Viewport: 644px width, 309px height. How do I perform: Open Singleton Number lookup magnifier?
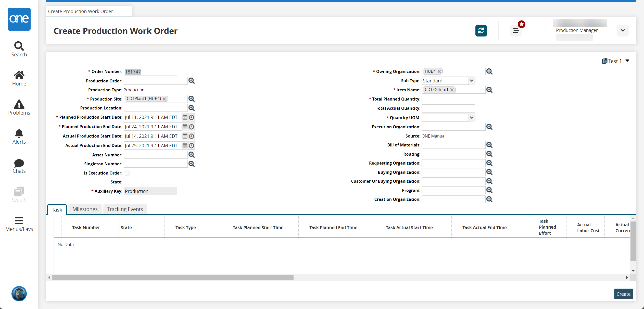(192, 164)
